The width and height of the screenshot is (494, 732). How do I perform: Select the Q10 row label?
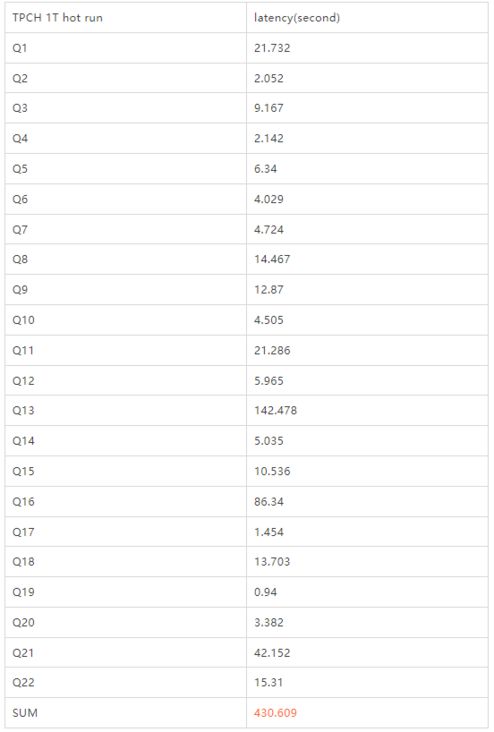(23, 320)
